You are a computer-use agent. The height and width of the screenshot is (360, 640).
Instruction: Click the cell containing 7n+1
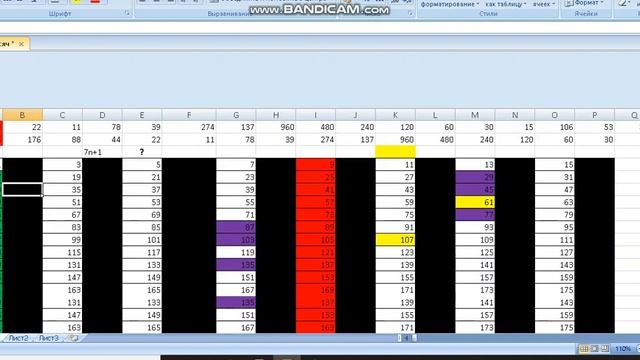[102, 152]
